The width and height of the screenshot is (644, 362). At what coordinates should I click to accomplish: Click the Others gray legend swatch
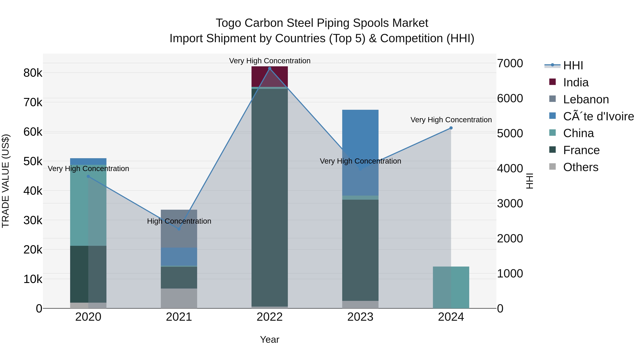(553, 167)
